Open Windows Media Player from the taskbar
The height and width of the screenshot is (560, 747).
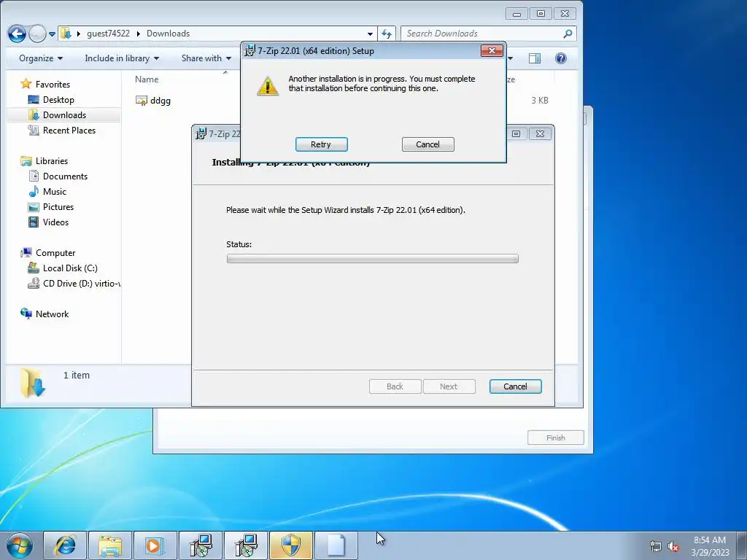[x=155, y=545]
